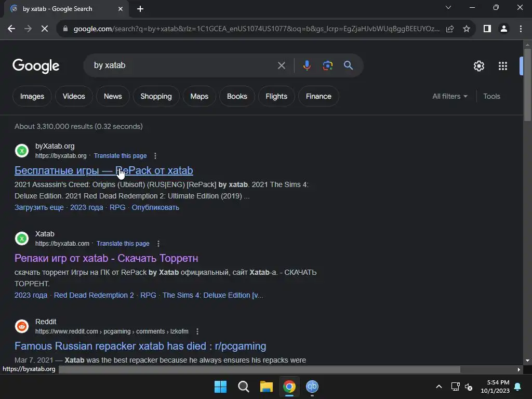This screenshot has height=399, width=532.
Task: Open the 'Загрузить еще' sitelink
Action: coord(39,207)
